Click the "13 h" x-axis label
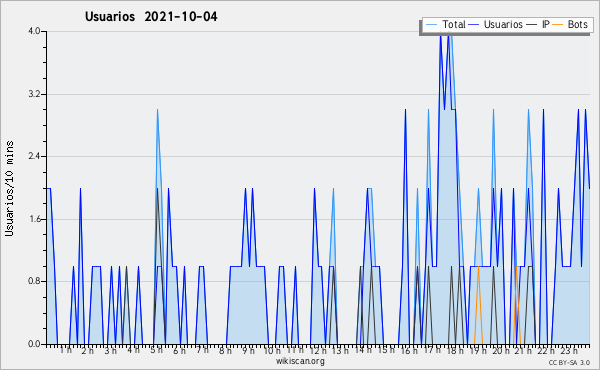 pyautogui.click(x=340, y=351)
